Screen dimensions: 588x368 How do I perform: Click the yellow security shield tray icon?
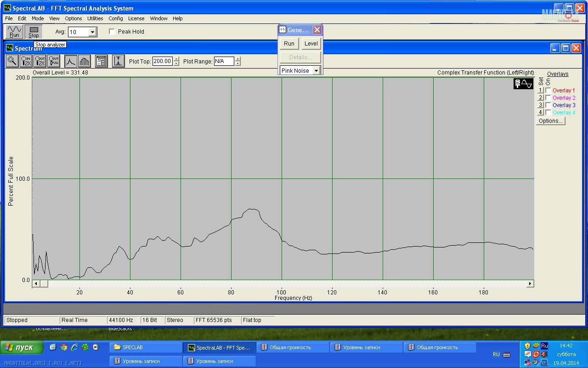coord(527,346)
